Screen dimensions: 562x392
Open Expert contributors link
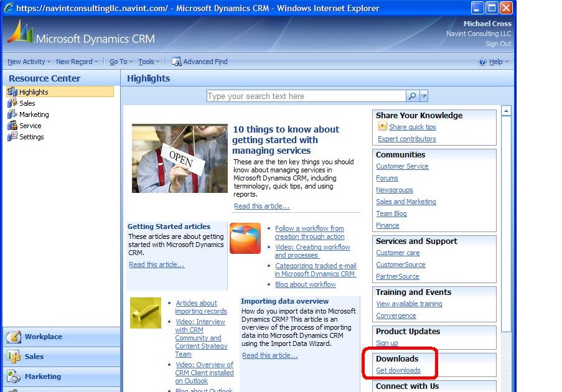point(407,139)
